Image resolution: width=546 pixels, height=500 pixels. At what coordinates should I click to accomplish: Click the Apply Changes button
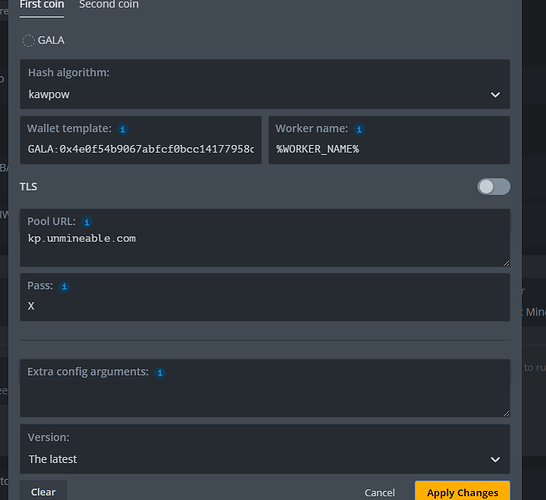(462, 491)
